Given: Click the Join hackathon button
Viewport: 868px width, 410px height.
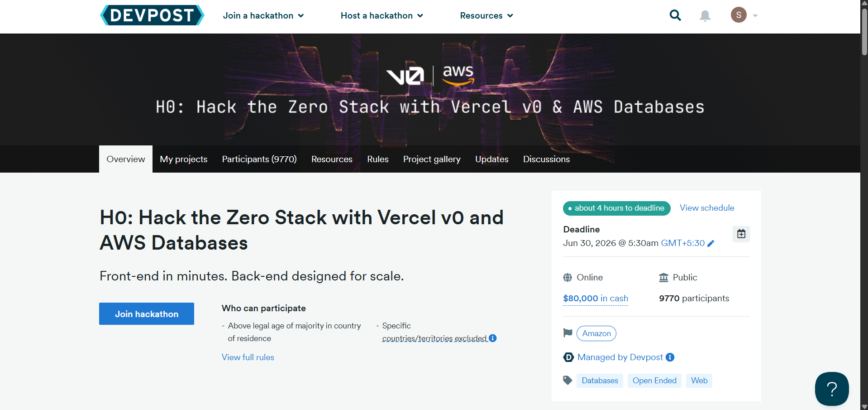Looking at the screenshot, I should (x=147, y=314).
